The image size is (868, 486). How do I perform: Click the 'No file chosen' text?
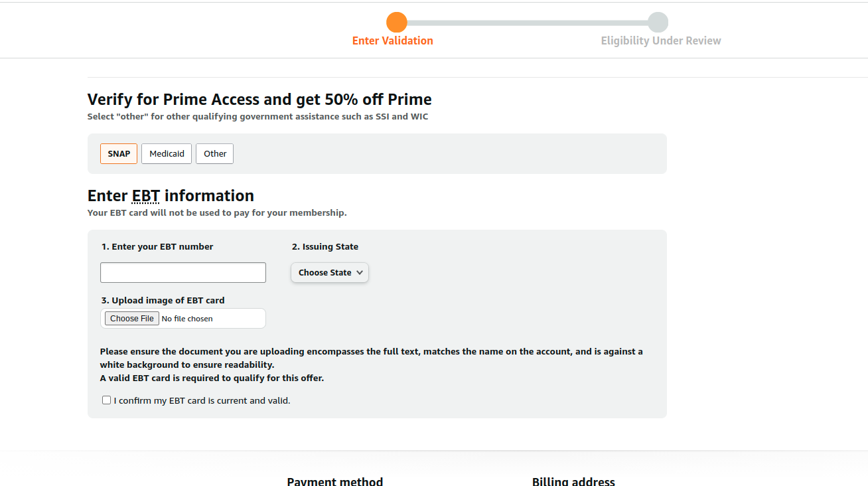coord(187,319)
